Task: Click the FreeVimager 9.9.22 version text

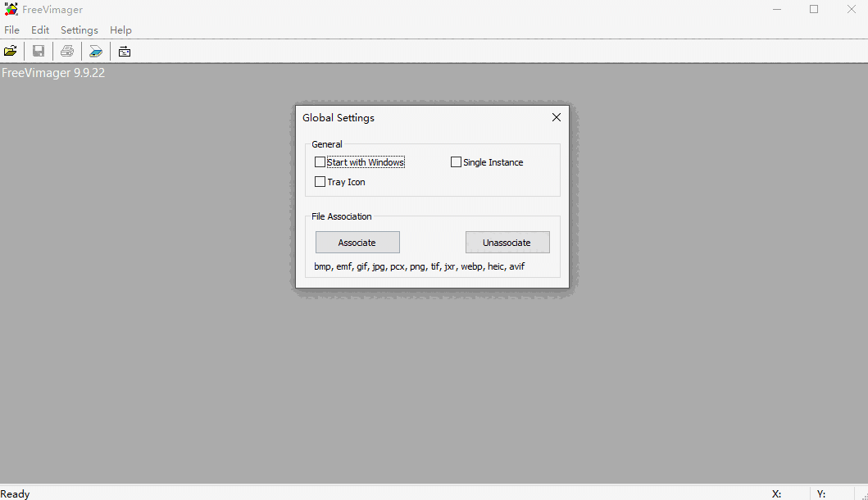Action: click(53, 73)
